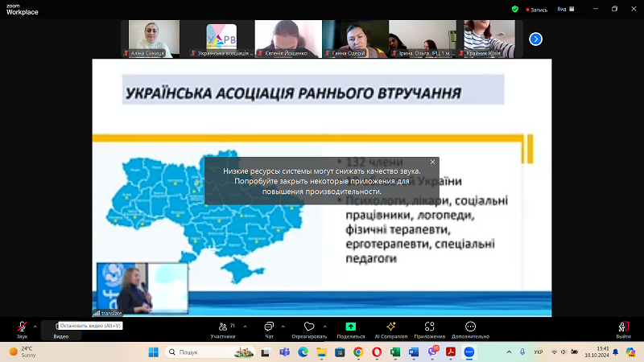Click the Zoom Workplace logo
The image size is (644, 362).
click(23, 10)
